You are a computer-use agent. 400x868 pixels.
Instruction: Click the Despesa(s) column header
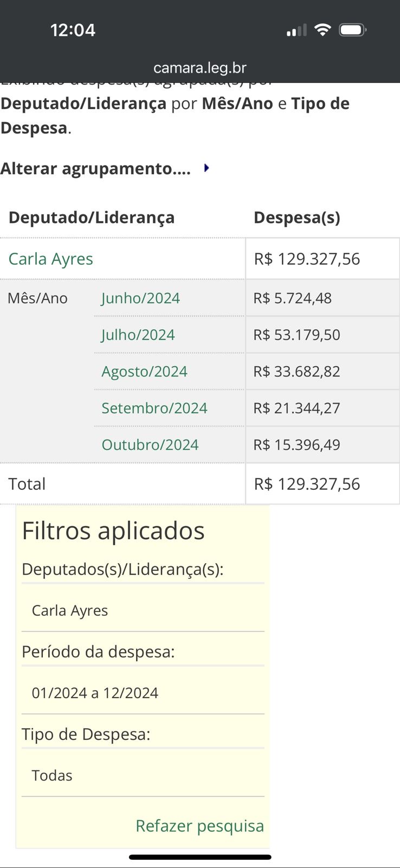297,218
